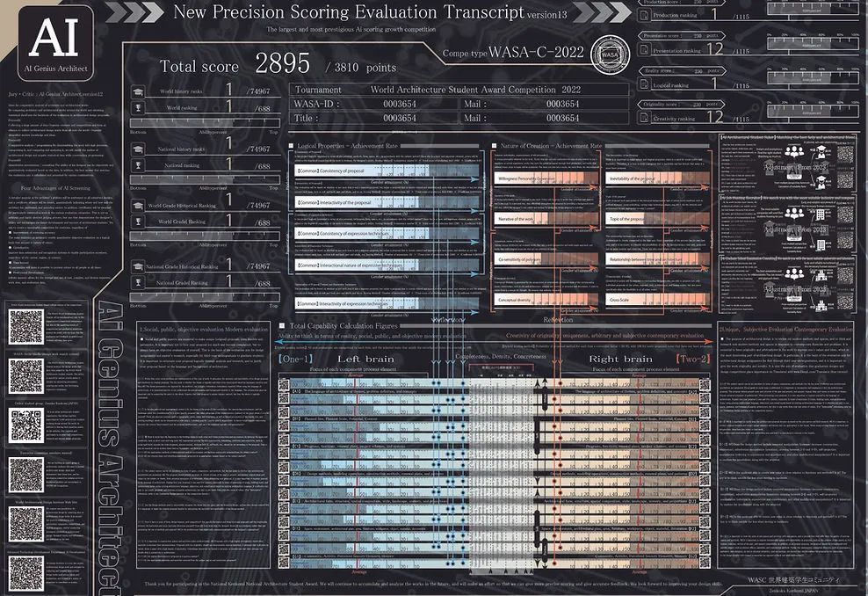
Task: Click the "/ 3810 points" text
Action: click(x=361, y=68)
